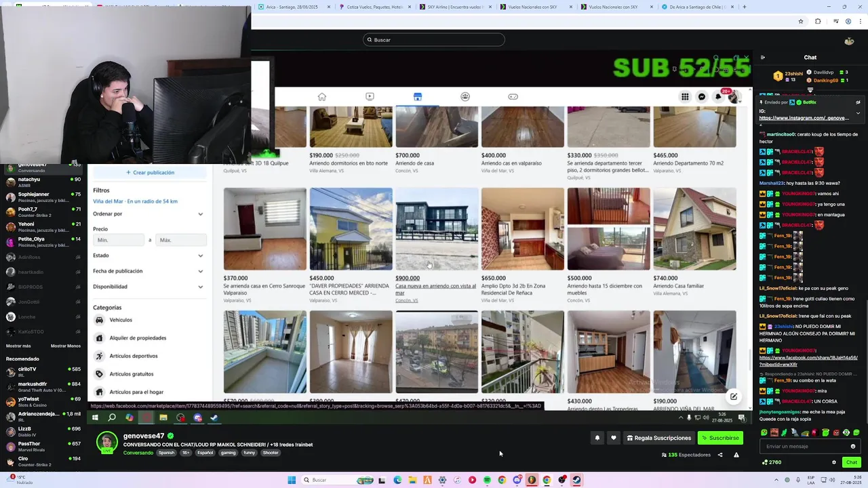Screen dimensions: 868x488
Task: Open $740.000 Arriendo Casa familiar listing
Action: tap(694, 242)
